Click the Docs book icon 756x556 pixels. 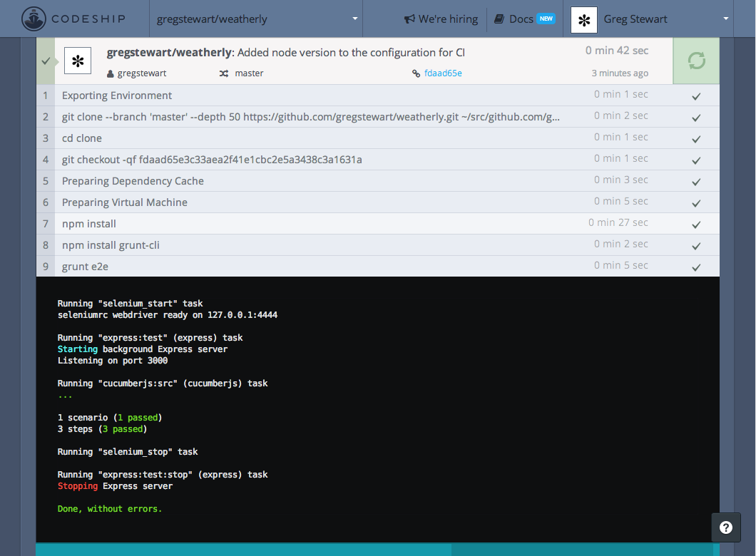coord(499,19)
